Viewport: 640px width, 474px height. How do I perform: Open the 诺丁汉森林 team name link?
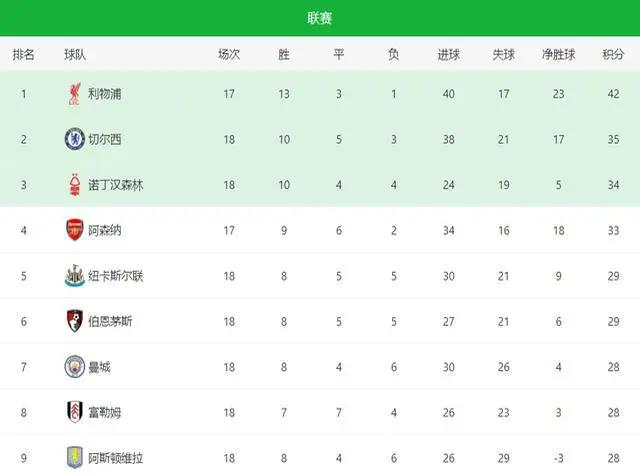[116, 185]
